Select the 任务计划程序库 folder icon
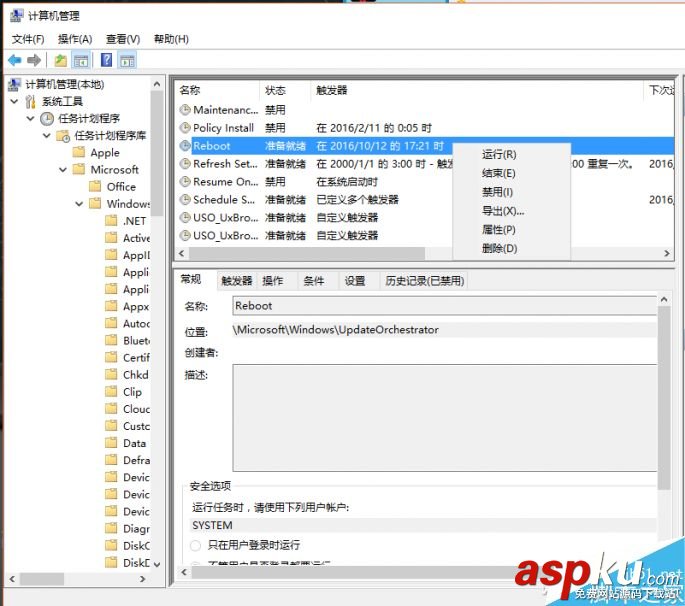The height and width of the screenshot is (606, 685). [x=63, y=136]
